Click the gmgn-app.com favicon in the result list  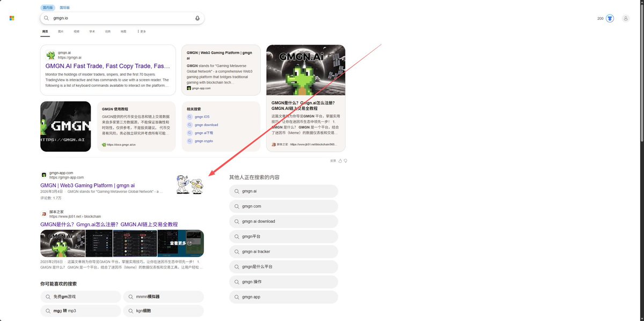43,175
